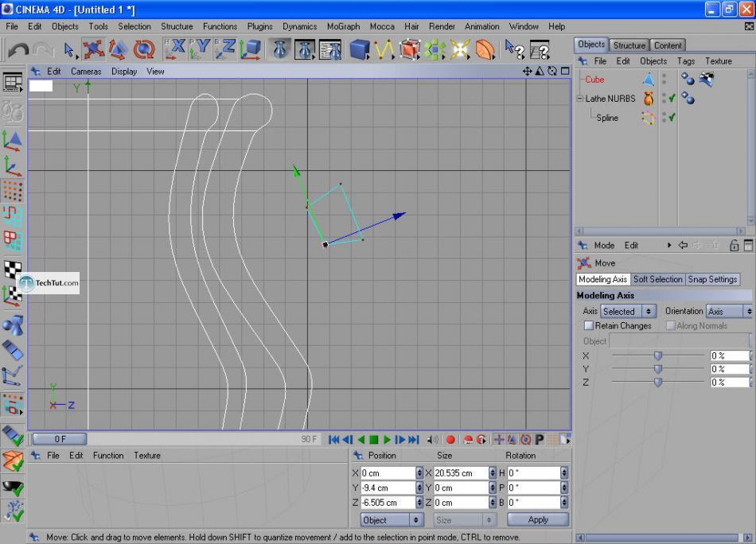Jump to start of animation
756x544 pixels.
333,440
